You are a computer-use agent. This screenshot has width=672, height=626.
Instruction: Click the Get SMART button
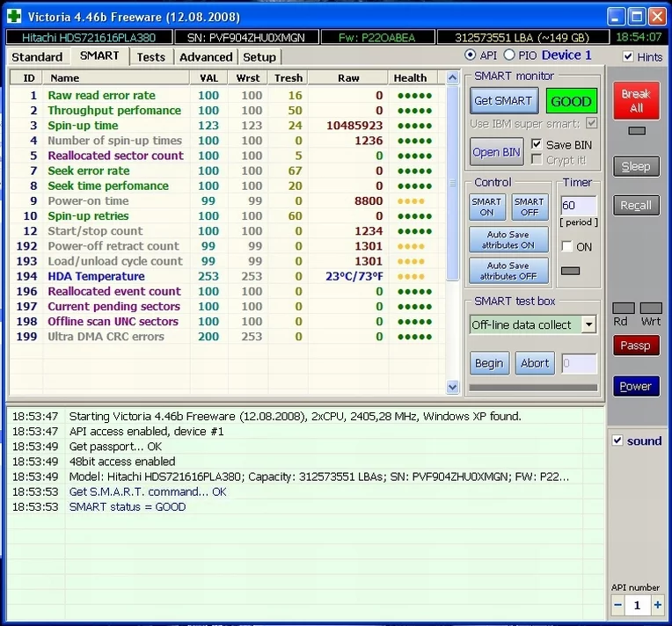coord(502,100)
